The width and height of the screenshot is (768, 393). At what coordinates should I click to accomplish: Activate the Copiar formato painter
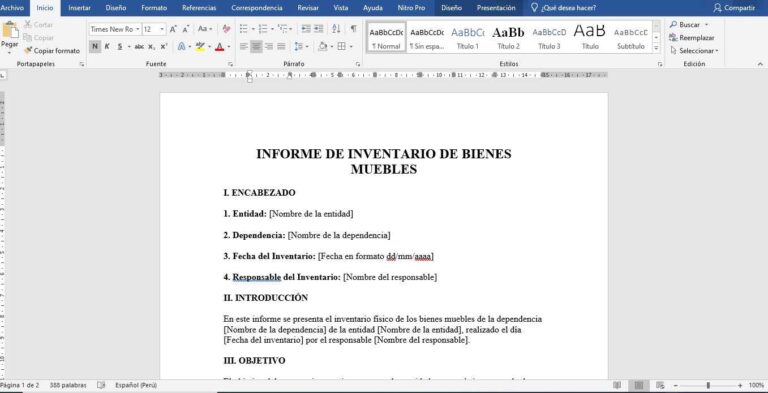coord(52,50)
